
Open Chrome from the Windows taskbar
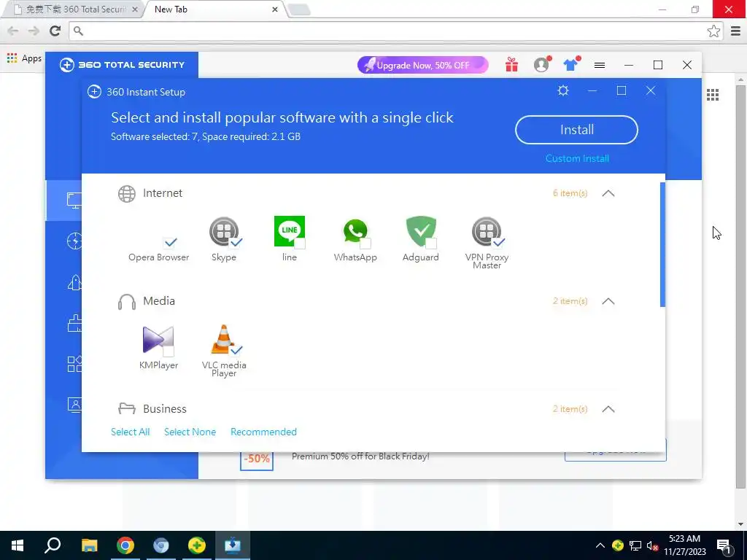click(x=125, y=545)
